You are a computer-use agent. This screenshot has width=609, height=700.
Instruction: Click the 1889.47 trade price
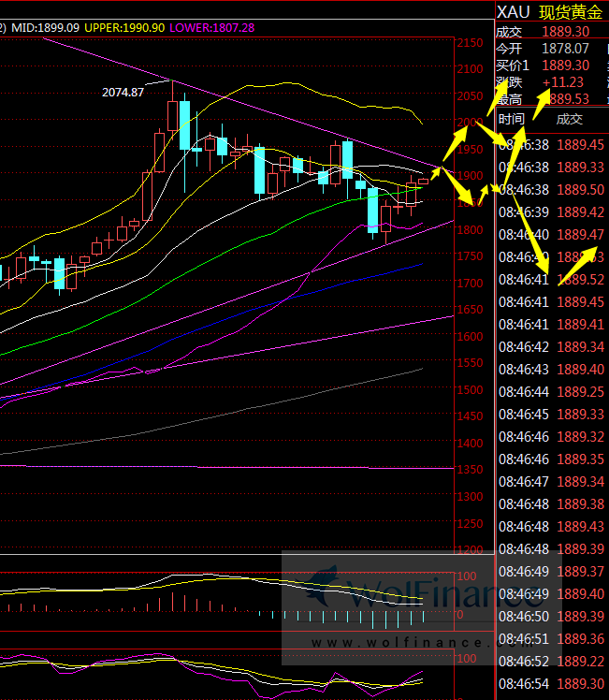[x=580, y=234]
